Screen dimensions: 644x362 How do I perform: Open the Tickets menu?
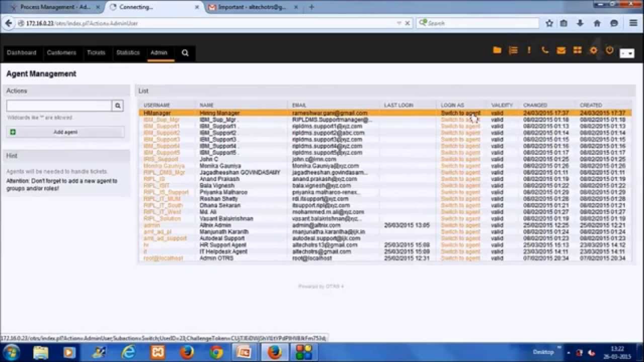pyautogui.click(x=96, y=53)
